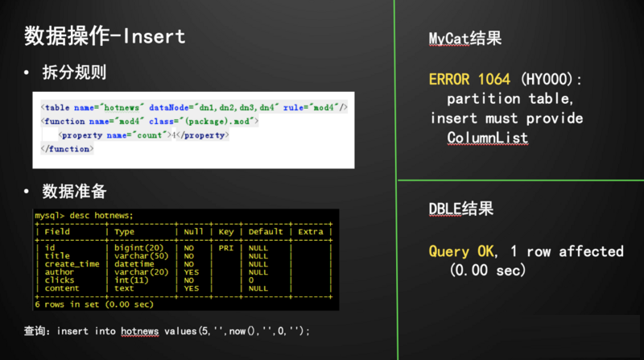644x360 pixels.
Task: Click the Default column header
Action: coord(266,232)
